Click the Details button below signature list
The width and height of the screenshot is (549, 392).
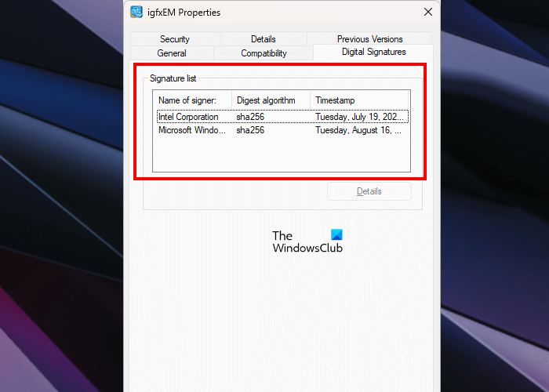(369, 191)
